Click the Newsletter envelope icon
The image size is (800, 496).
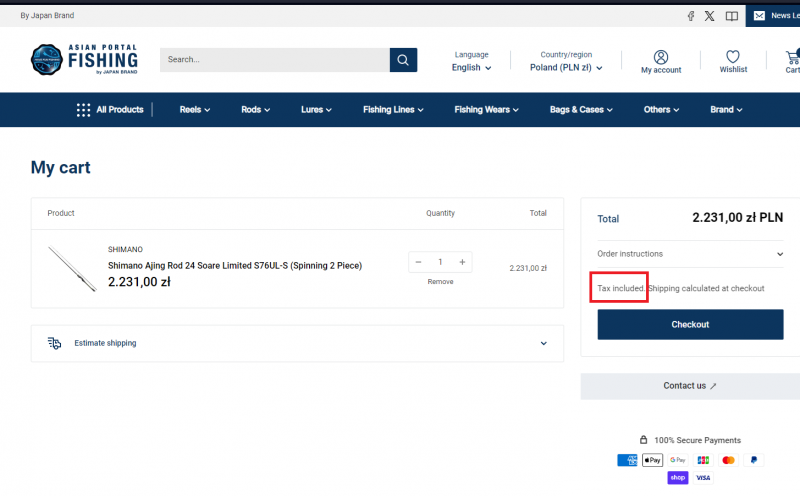tap(760, 16)
